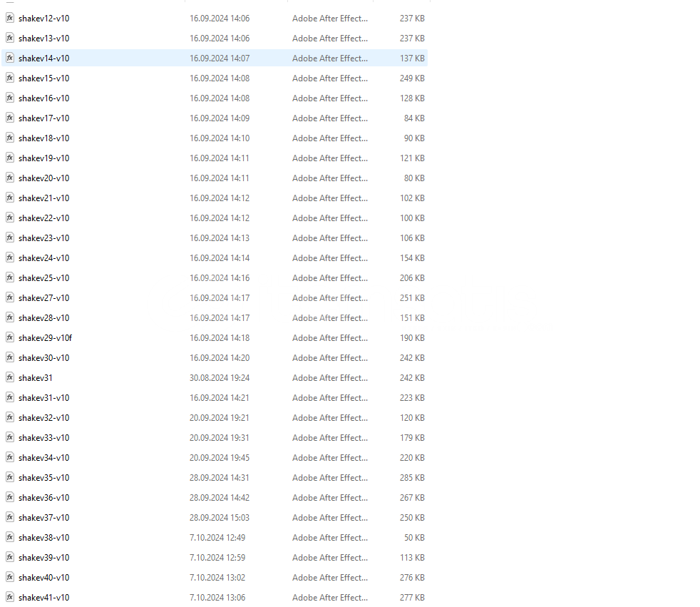Viewport: 700px width, 607px height.
Task: Select the file name shakev39-v10
Action: pyautogui.click(x=43, y=557)
